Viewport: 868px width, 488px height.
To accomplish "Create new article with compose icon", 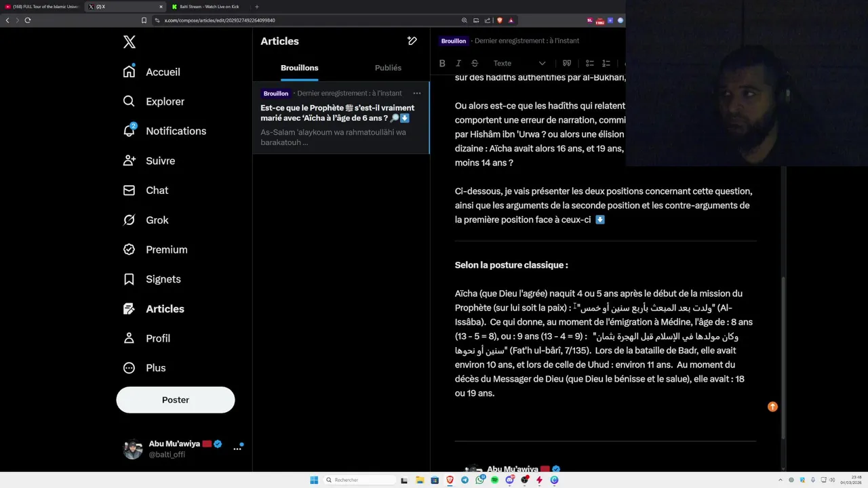I will (x=412, y=41).
